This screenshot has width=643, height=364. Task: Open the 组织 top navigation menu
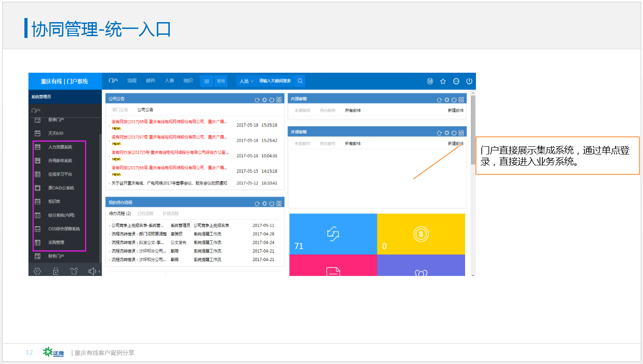coord(188,81)
